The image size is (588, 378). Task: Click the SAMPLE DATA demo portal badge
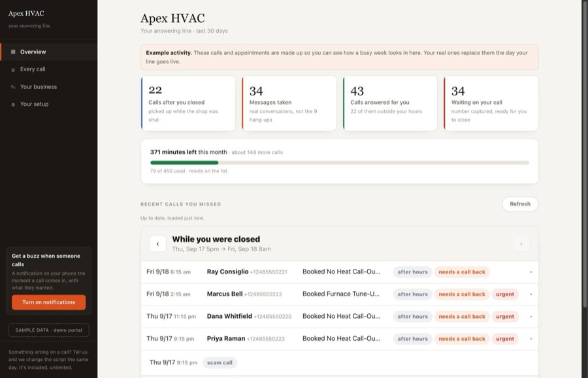coord(49,330)
